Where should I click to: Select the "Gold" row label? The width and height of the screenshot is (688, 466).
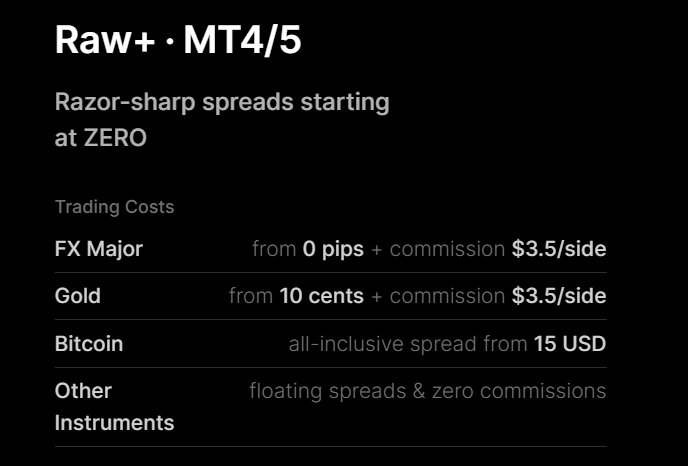click(x=78, y=296)
